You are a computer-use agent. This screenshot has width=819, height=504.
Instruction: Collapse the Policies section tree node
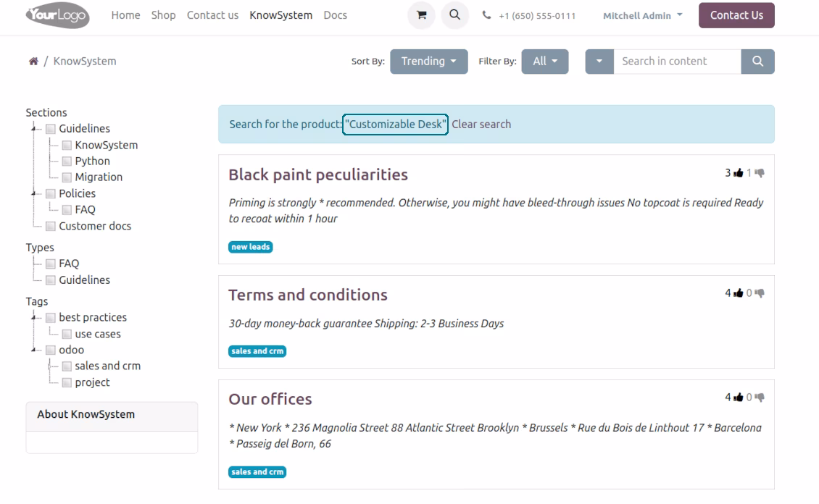[x=33, y=193]
